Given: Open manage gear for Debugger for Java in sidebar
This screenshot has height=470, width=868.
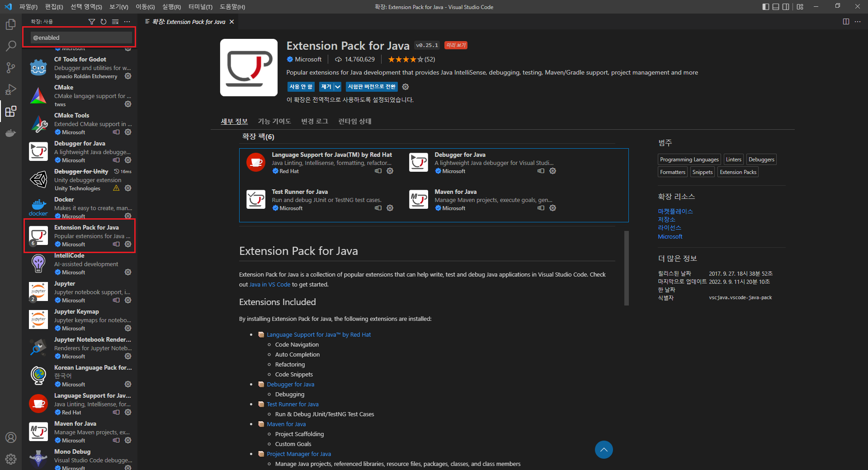Looking at the screenshot, I should [128, 160].
